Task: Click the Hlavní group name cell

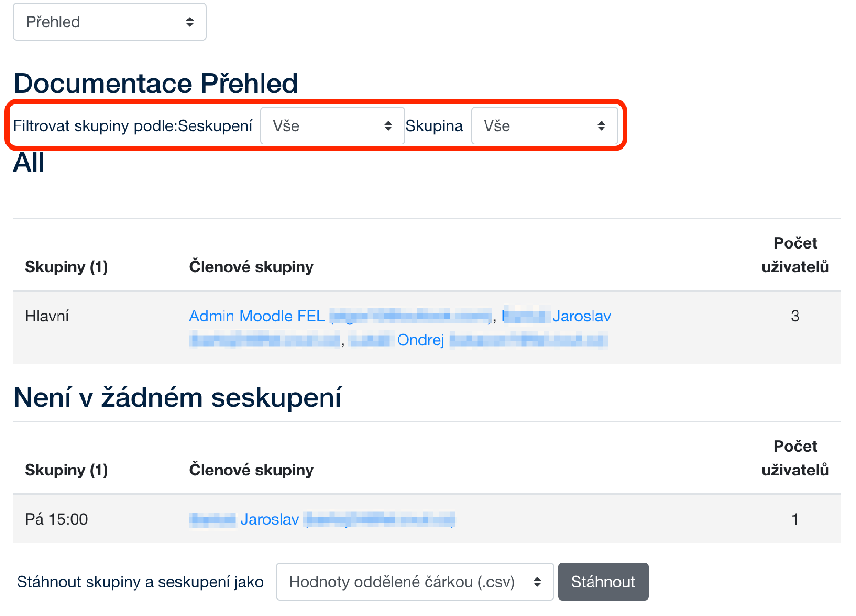Action: click(x=47, y=316)
